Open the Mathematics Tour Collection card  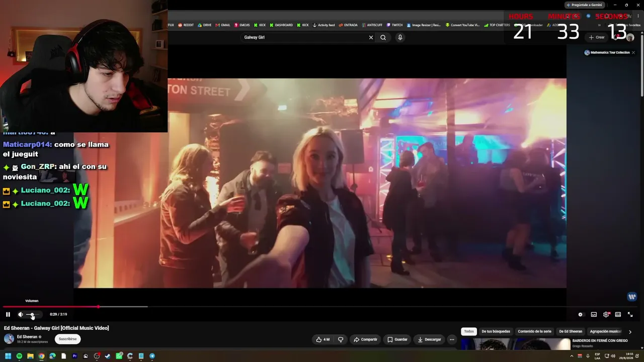tap(607, 52)
